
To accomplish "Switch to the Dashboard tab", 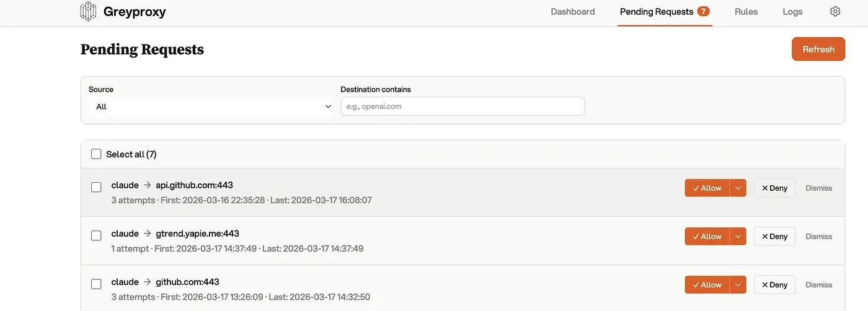I will (572, 12).
